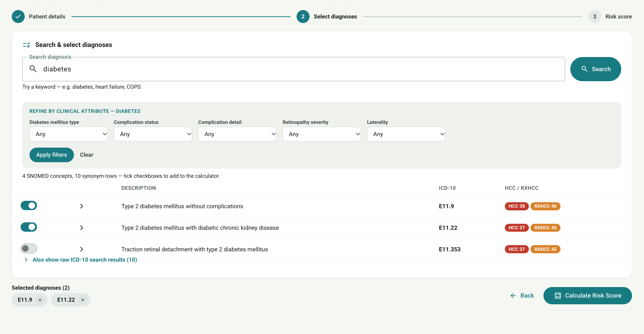Screen dimensions: 644x334
Task: Click HCC 37 badge in the E11.22 row
Action: [517, 227]
